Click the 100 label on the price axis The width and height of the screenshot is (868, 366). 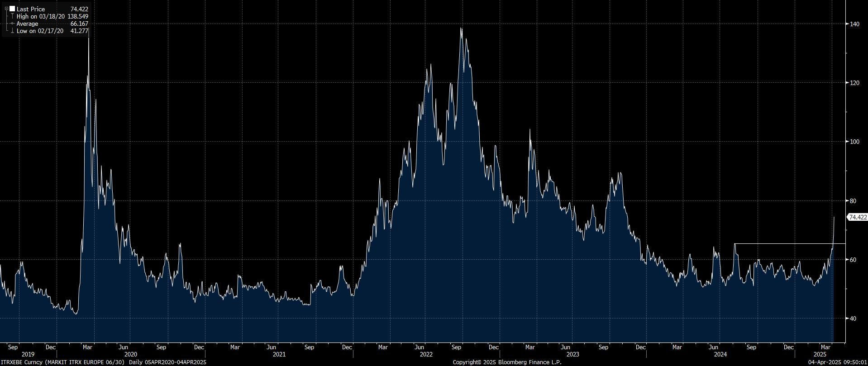click(854, 142)
